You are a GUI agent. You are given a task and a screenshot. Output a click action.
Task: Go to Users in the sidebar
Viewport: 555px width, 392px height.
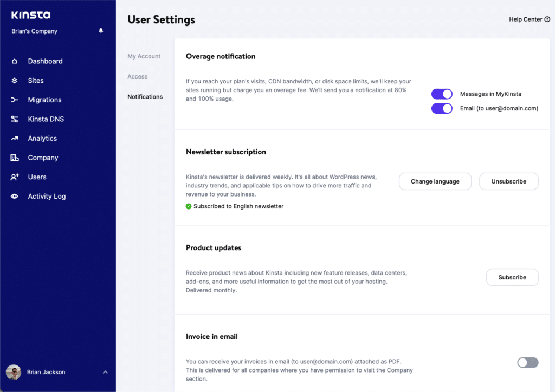(x=37, y=177)
